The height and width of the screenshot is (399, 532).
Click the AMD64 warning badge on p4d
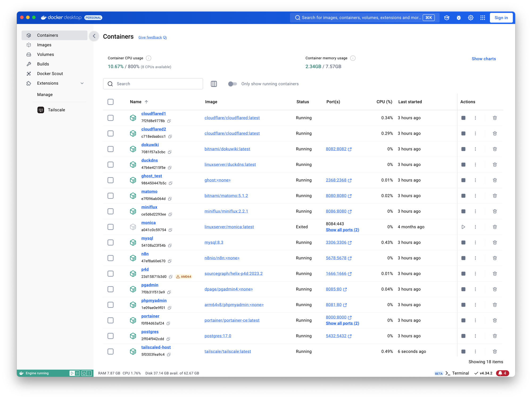184,277
